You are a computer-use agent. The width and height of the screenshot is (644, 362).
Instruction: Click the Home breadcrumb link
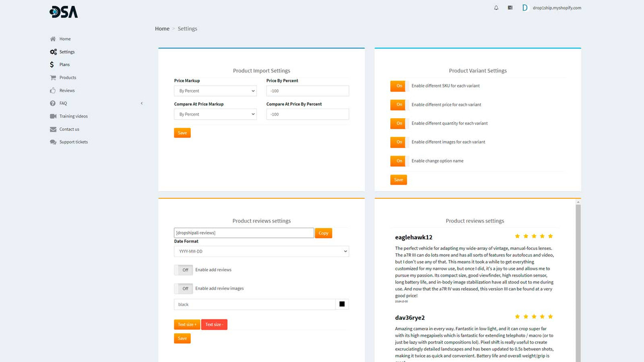point(162,29)
